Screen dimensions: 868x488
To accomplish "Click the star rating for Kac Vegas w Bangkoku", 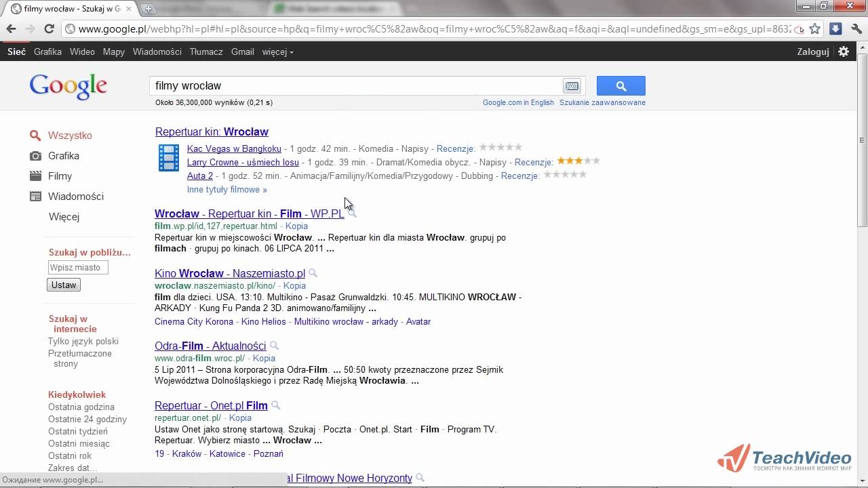I will pos(500,148).
